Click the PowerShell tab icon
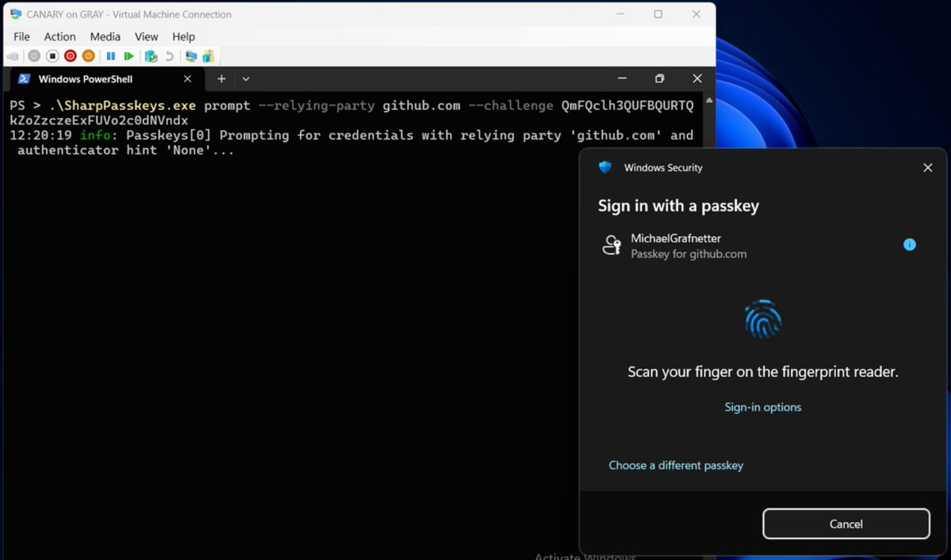This screenshot has height=560, width=951. tap(25, 79)
